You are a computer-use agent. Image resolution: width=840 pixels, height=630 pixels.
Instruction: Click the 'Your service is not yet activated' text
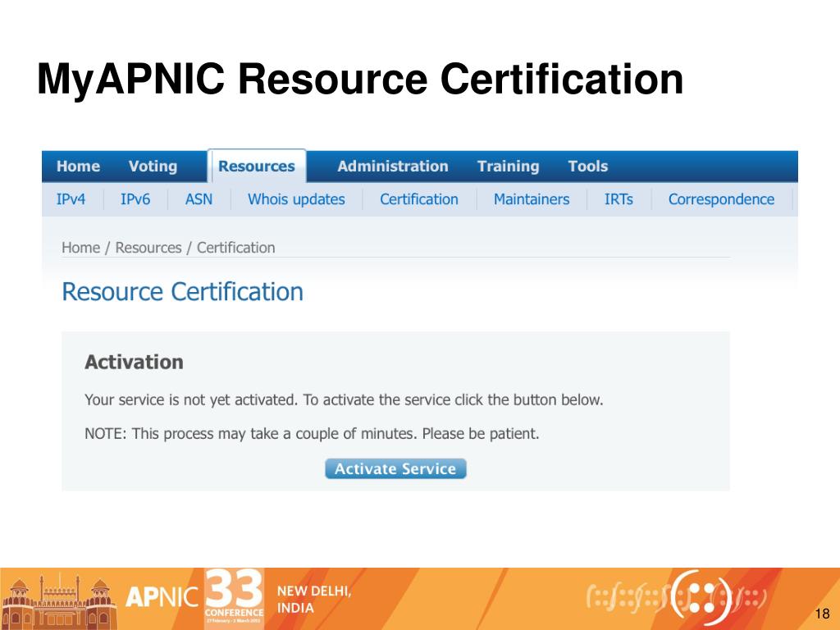344,400
